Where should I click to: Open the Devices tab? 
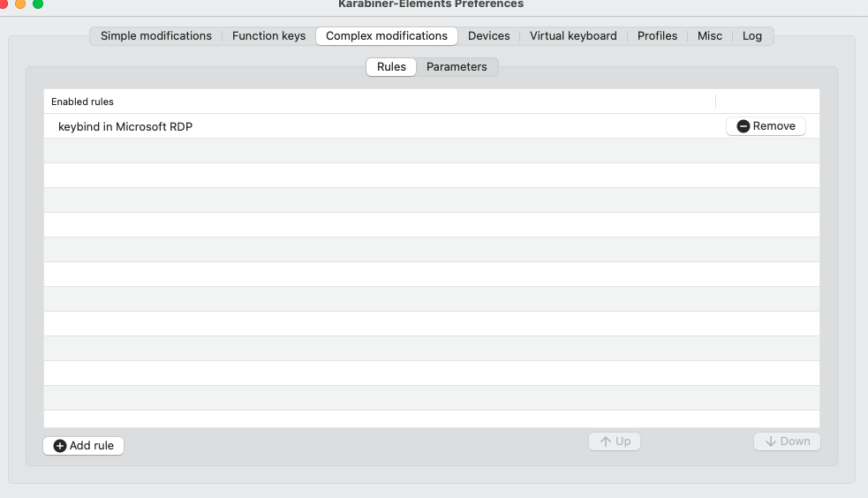(x=489, y=36)
